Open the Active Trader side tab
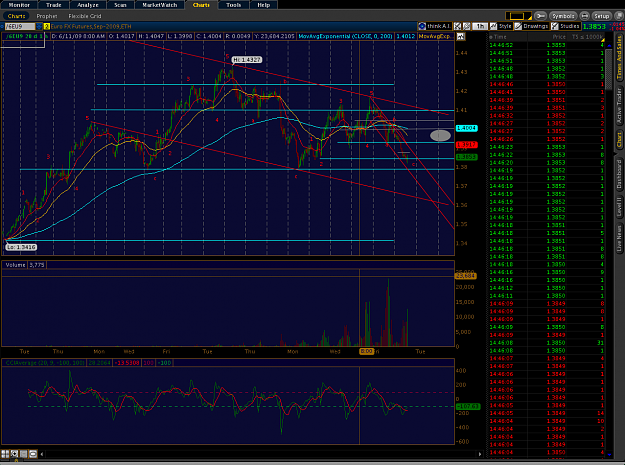The image size is (625, 465). pyautogui.click(x=619, y=106)
